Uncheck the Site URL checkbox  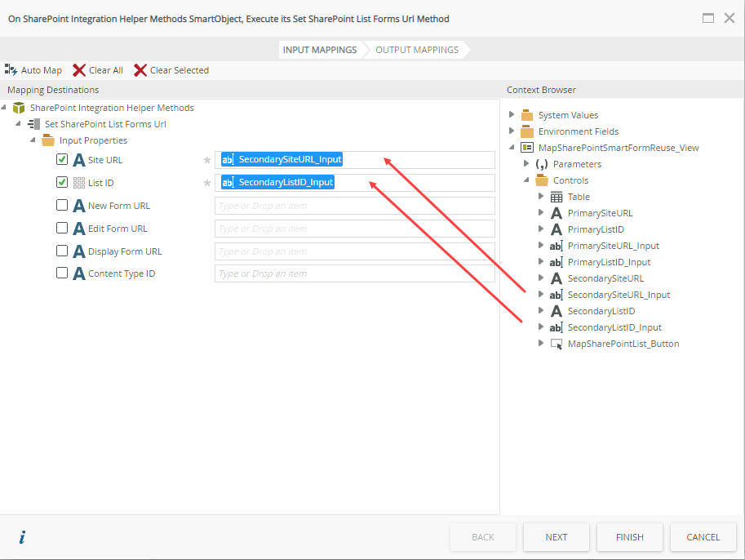point(62,160)
